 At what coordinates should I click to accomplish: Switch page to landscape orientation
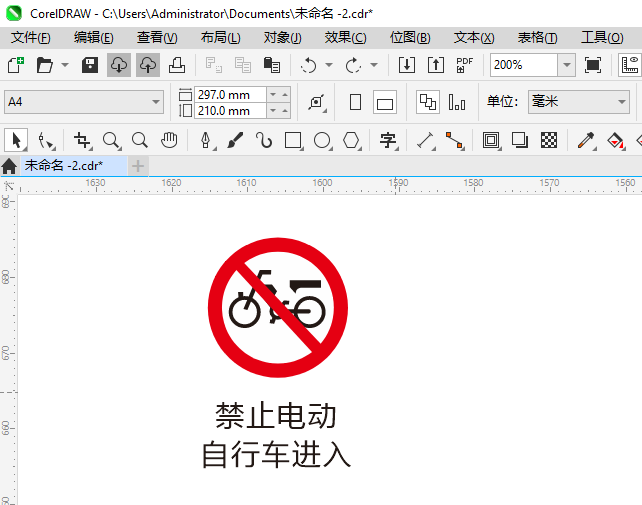point(385,102)
